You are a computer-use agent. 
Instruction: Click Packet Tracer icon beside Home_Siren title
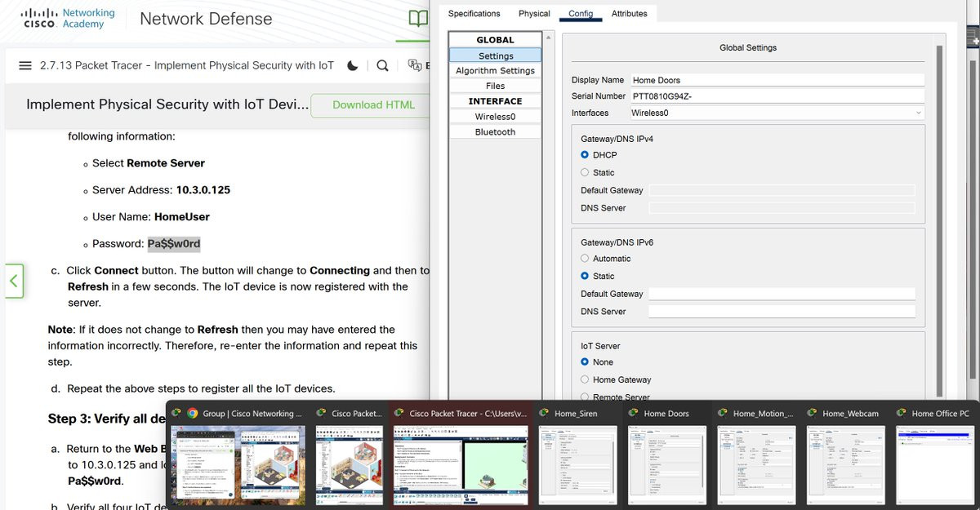click(x=544, y=414)
